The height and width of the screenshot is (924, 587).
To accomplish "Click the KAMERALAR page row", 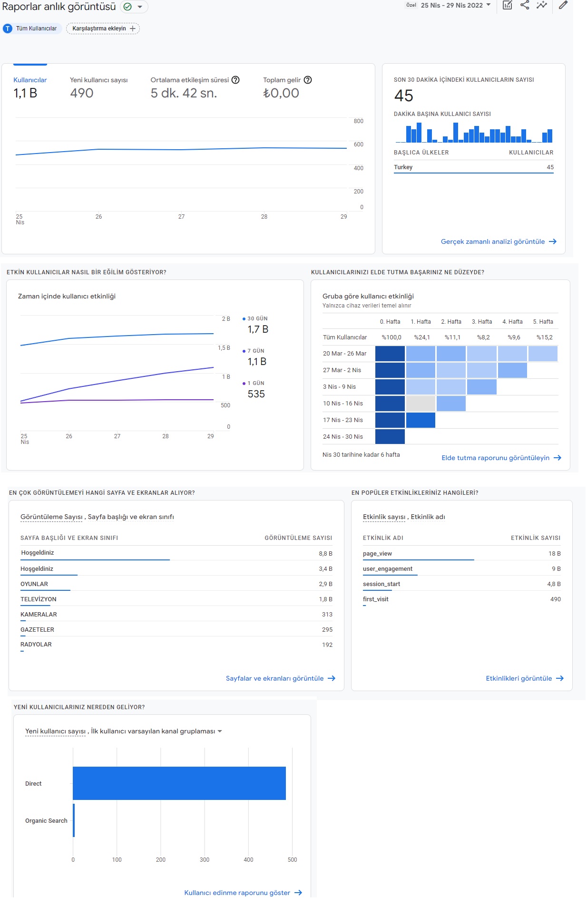I will (x=176, y=615).
